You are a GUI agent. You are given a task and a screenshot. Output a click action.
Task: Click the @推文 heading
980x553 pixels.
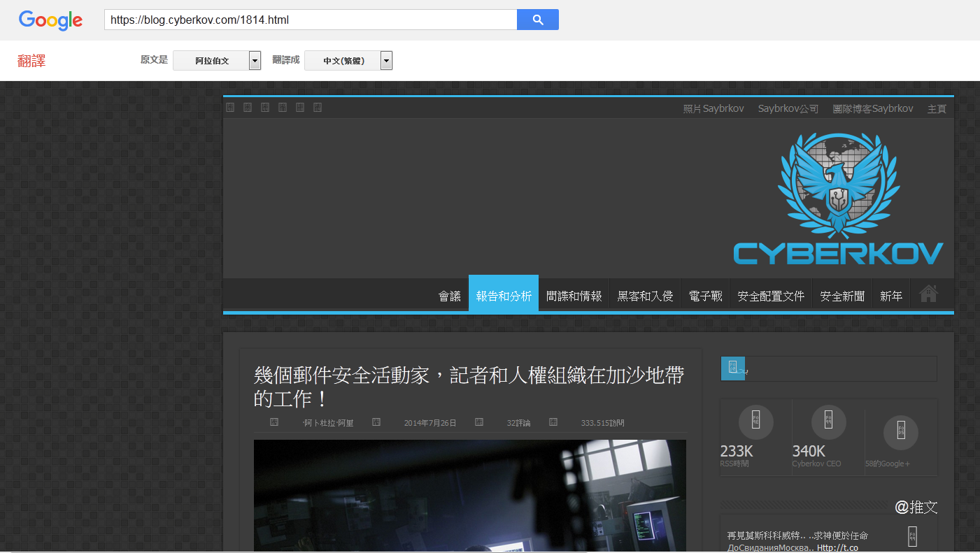pyautogui.click(x=916, y=507)
